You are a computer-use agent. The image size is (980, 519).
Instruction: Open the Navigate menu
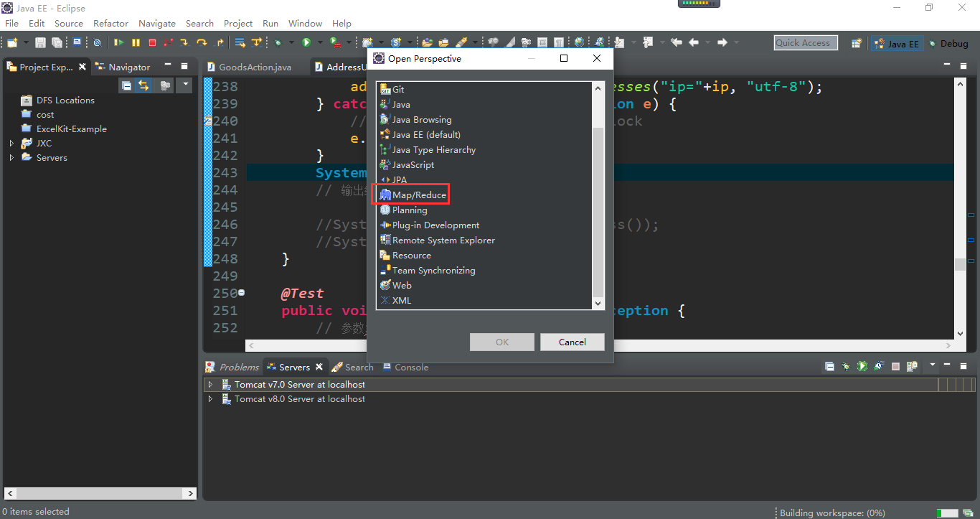pos(157,23)
